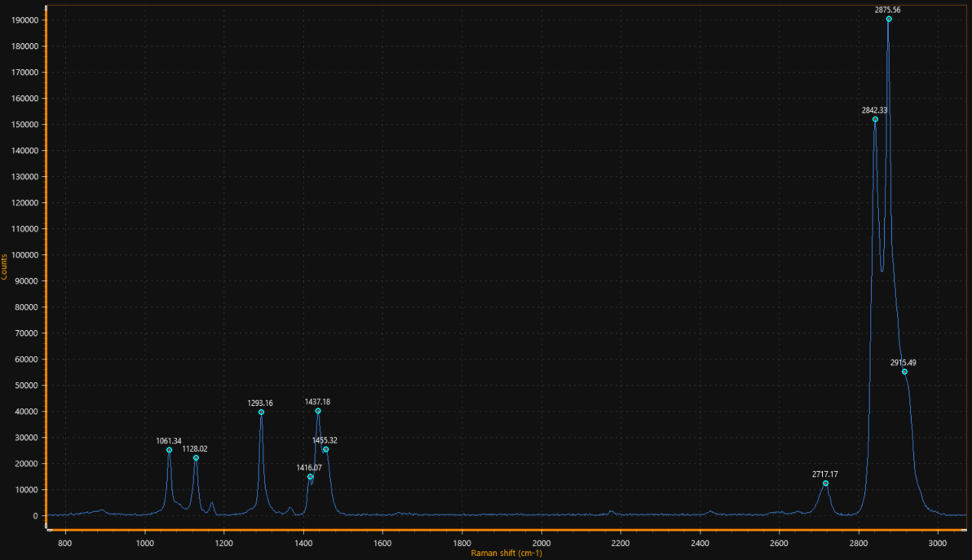Click the 2717.17 peak label text
This screenshot has height=560, width=972.
(825, 474)
